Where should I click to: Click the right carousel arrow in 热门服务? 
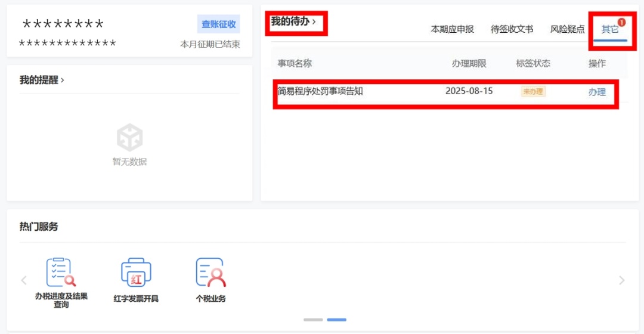(x=622, y=280)
